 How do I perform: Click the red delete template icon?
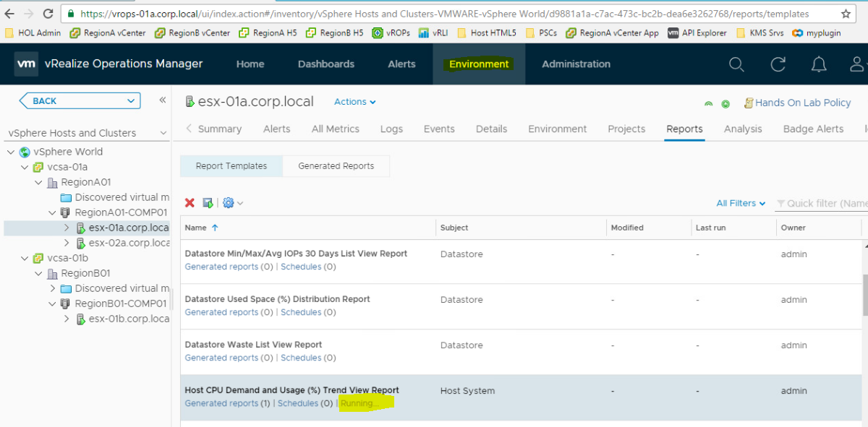(190, 203)
